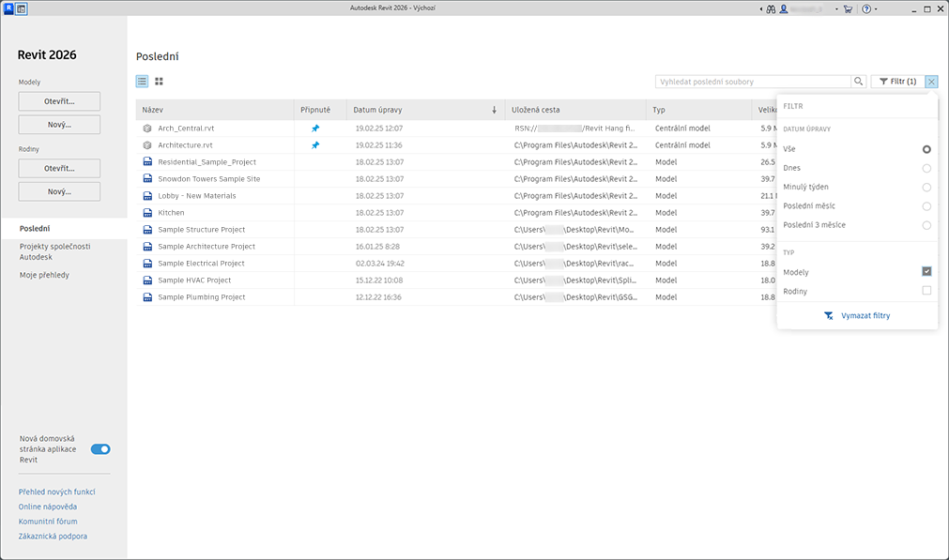Viewport: 949px width, 560px height.
Task: Click the Sample HVAC Project file icon
Action: 147,280
